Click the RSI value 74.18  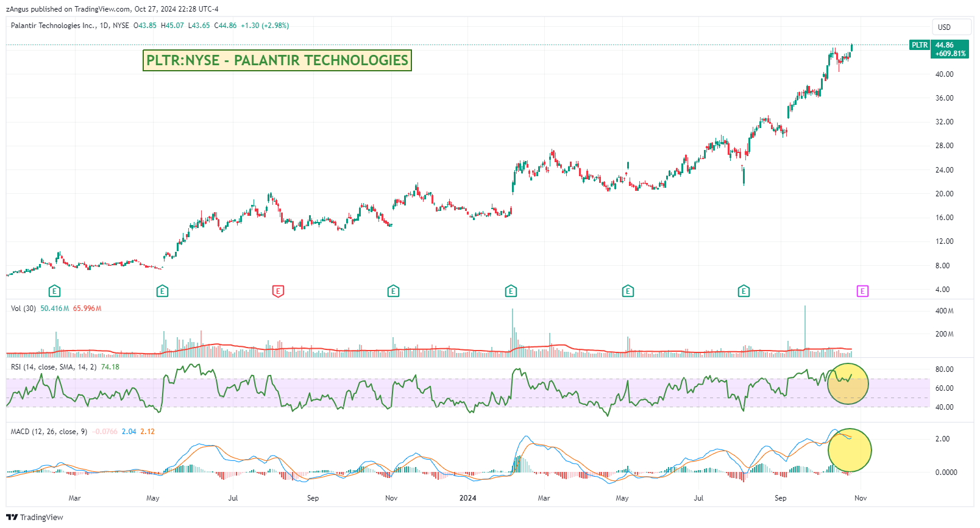[x=110, y=367]
